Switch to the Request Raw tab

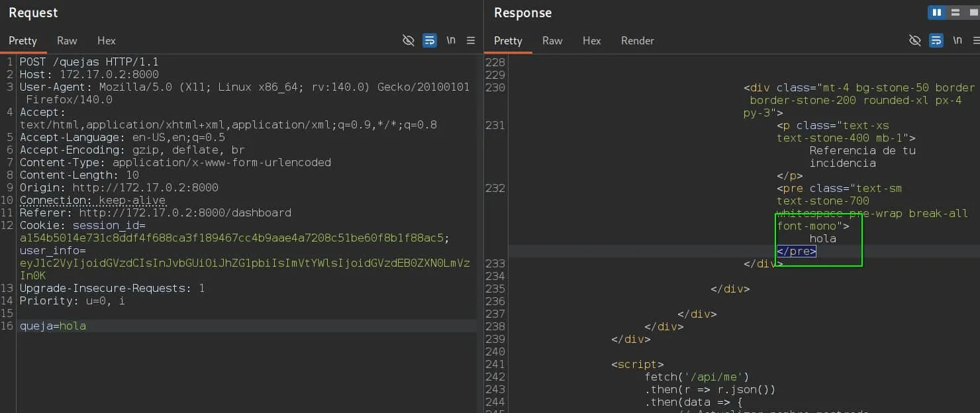67,40
